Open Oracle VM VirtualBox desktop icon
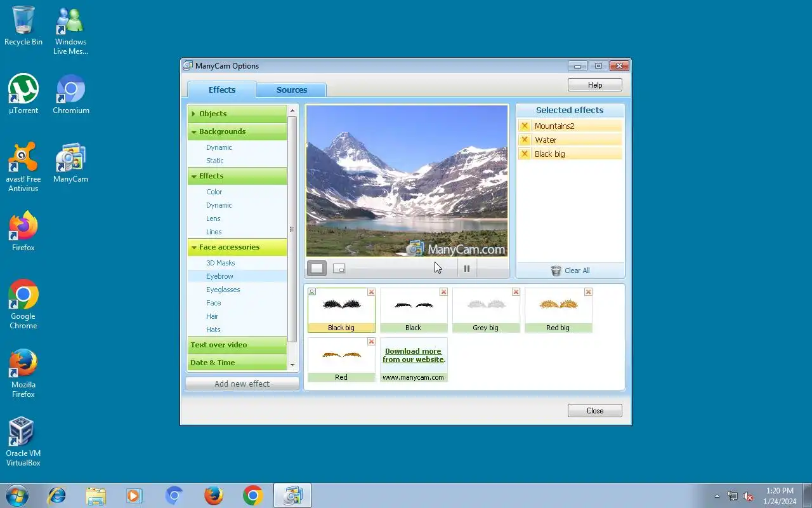 pos(23,441)
